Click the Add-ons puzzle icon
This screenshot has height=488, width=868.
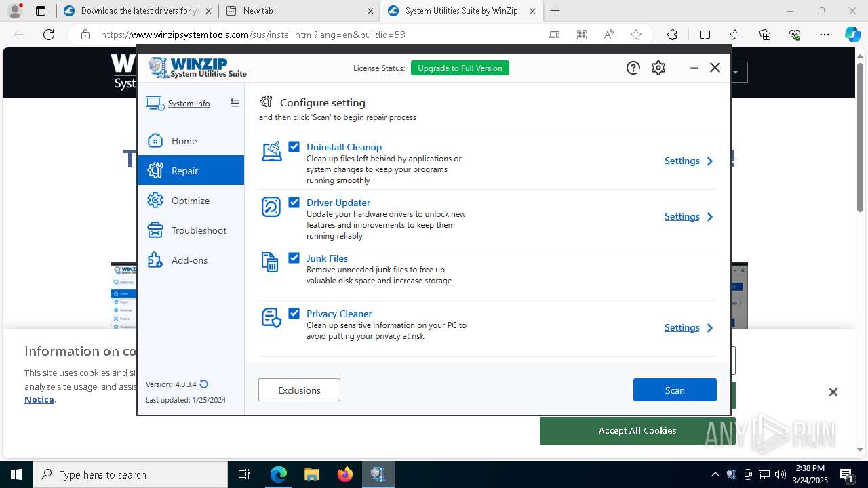[x=155, y=260]
